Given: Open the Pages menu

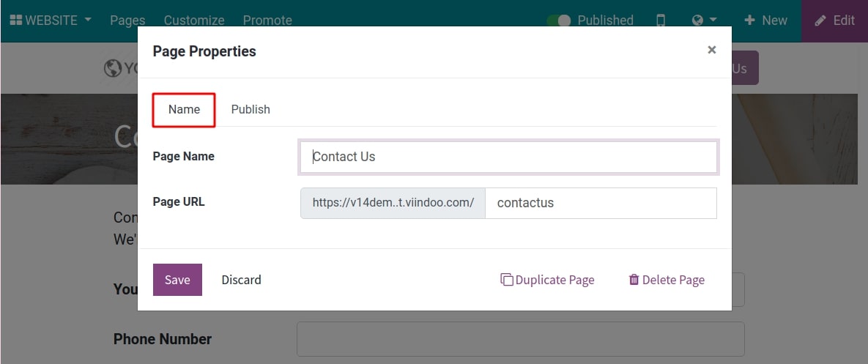Looking at the screenshot, I should (127, 21).
